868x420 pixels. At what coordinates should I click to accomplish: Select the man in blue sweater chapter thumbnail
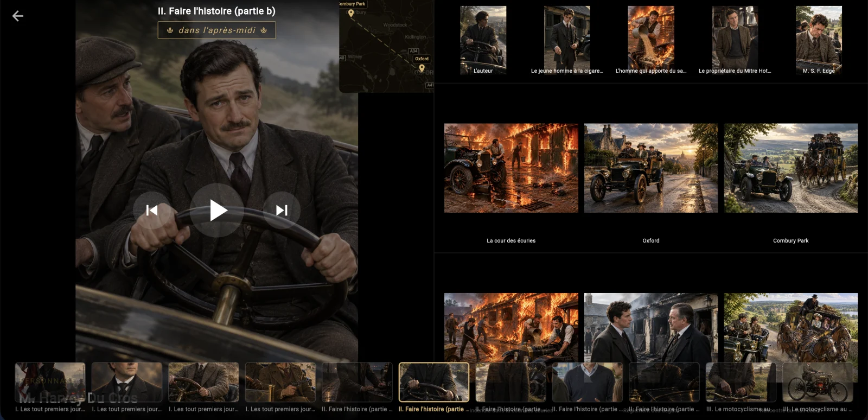pyautogui.click(x=588, y=382)
